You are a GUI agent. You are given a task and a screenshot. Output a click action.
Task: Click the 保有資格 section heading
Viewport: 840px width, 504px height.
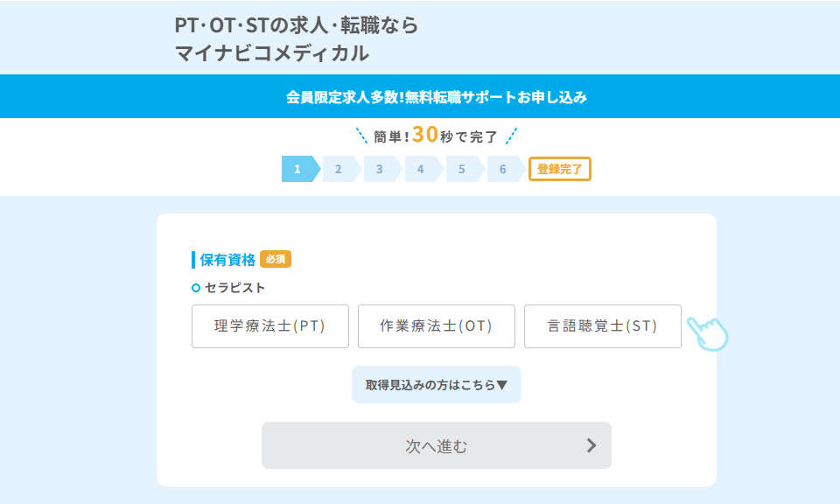[x=227, y=259]
